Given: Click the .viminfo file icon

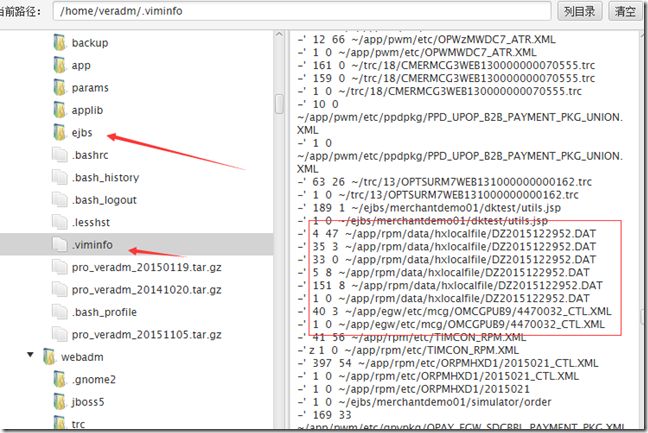Looking at the screenshot, I should click(60, 244).
